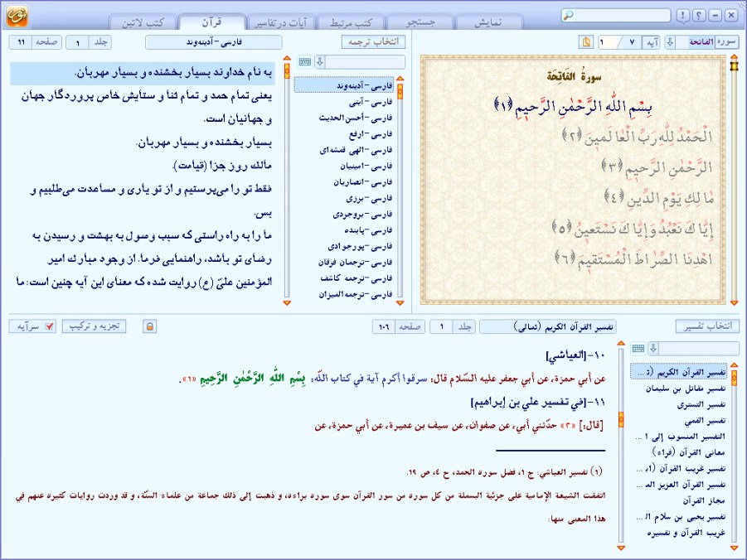Open the question mark help button
The image size is (747, 560).
(699, 15)
